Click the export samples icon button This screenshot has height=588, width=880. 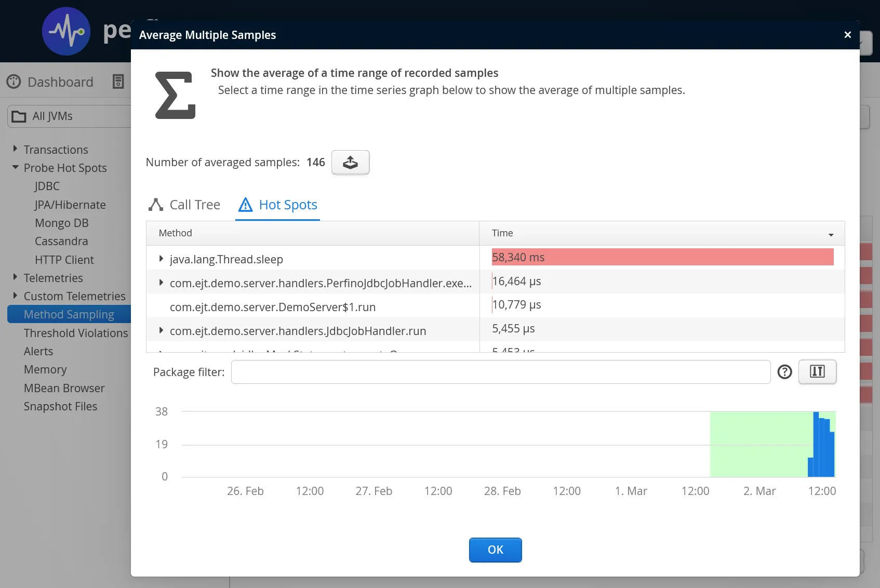point(350,163)
